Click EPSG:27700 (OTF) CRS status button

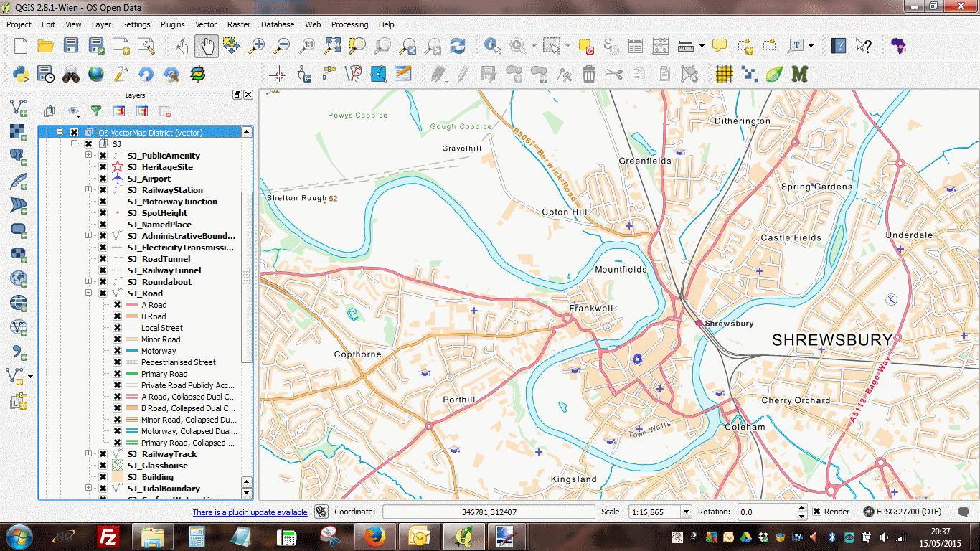903,512
